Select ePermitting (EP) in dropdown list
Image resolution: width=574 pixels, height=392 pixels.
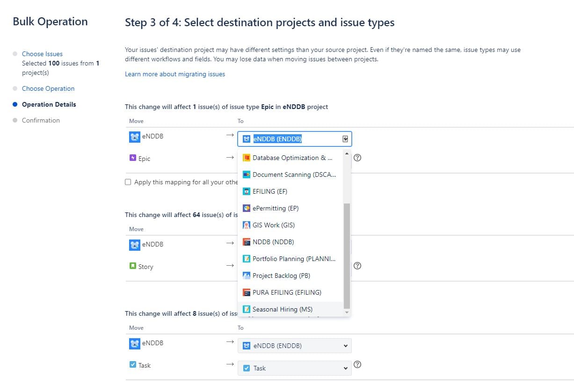click(291, 208)
